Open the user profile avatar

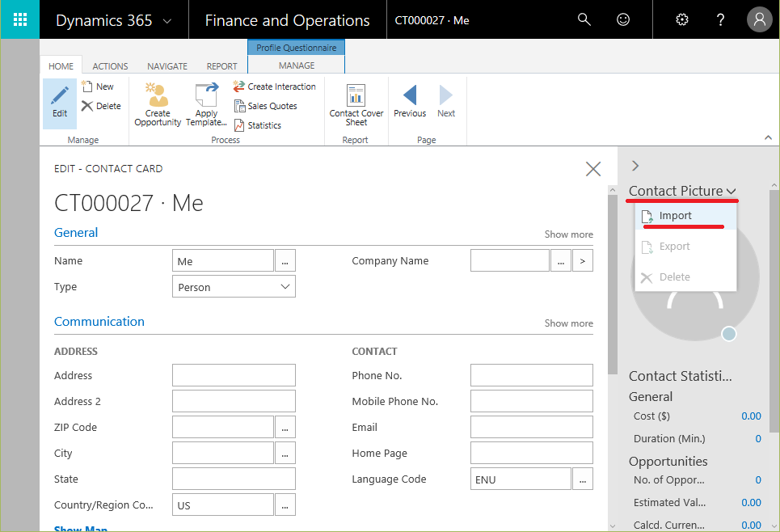[x=759, y=19]
